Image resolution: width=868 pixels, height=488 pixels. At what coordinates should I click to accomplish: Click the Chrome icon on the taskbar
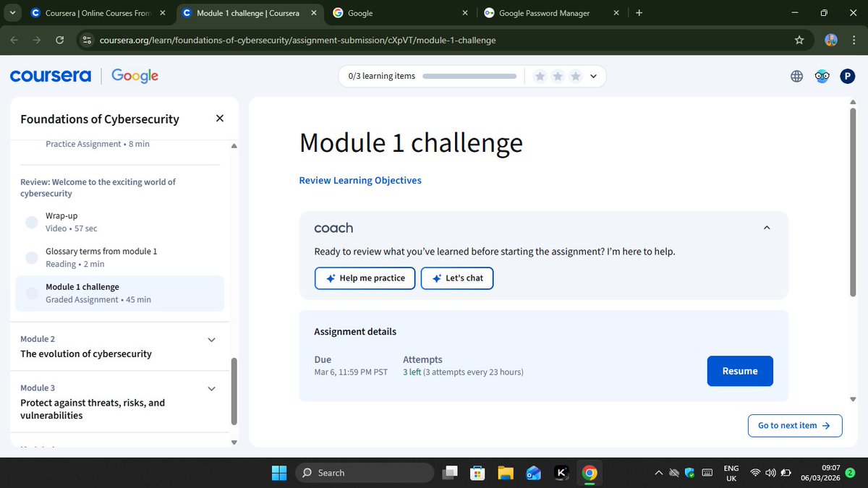click(590, 473)
